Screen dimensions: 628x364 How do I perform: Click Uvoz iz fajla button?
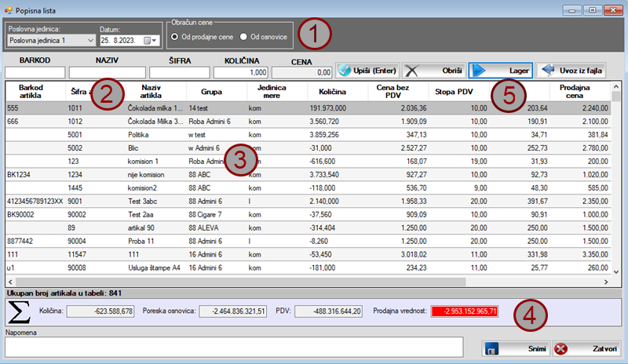571,71
